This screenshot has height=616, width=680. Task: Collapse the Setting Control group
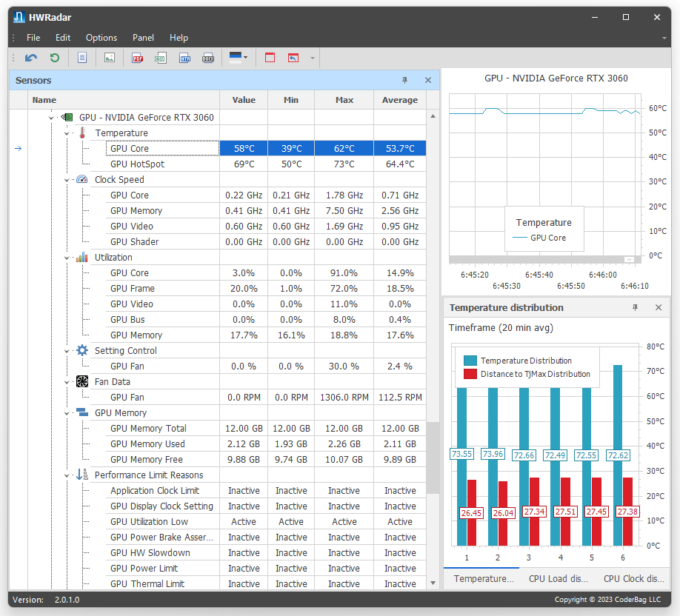67,351
